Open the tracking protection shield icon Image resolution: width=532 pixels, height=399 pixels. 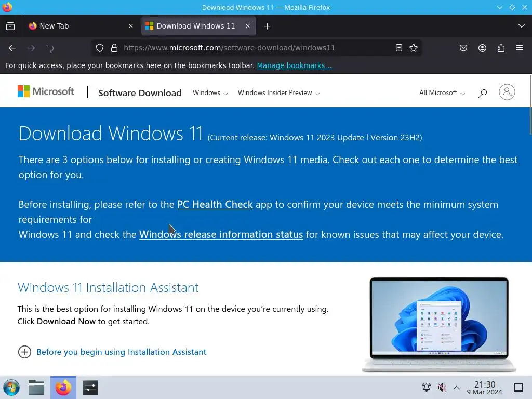(99, 48)
